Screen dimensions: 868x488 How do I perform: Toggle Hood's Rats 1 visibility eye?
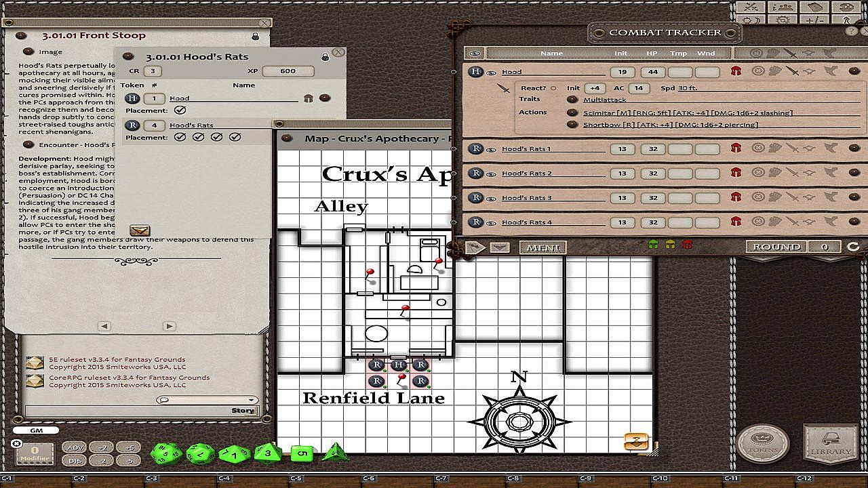click(x=492, y=149)
